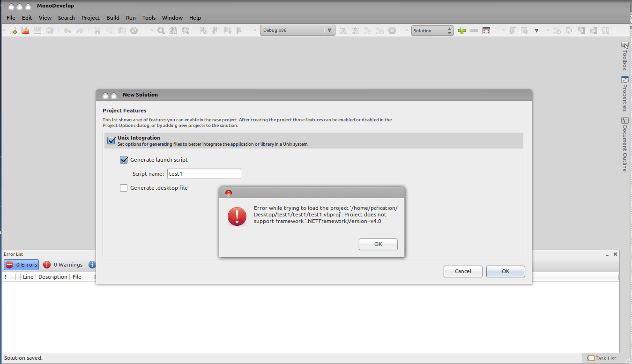Image resolution: width=632 pixels, height=364 pixels.
Task: Uncheck the Unix Integration checkbox
Action: (111, 141)
